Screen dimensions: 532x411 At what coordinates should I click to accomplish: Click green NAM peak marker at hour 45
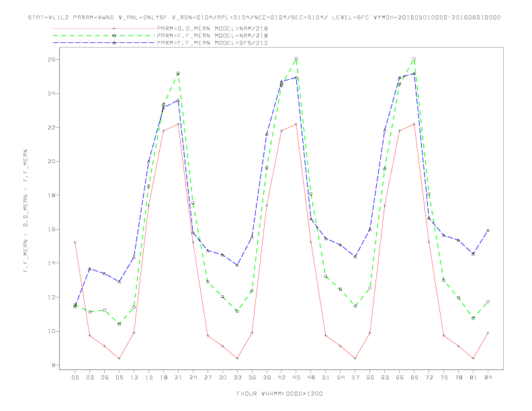pos(296,58)
